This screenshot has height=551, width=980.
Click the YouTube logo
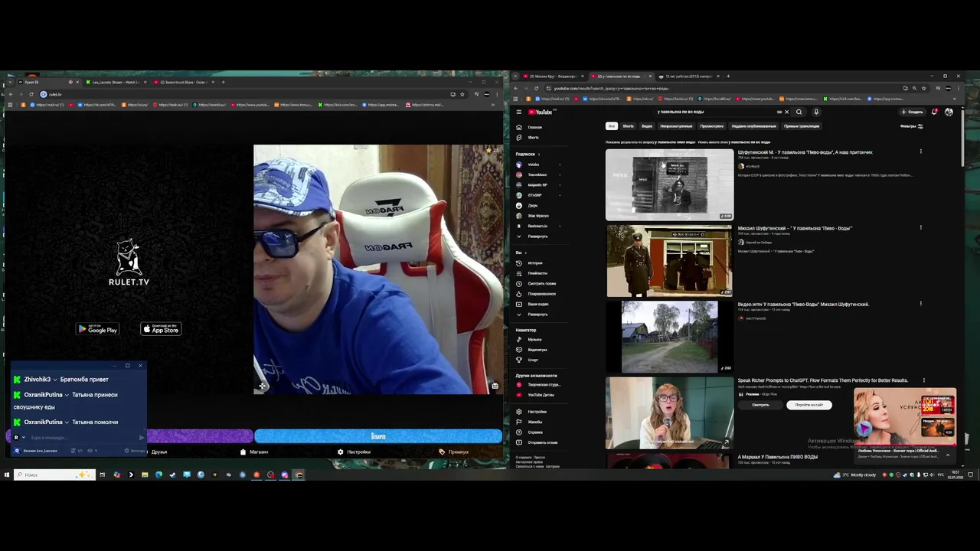pos(540,112)
